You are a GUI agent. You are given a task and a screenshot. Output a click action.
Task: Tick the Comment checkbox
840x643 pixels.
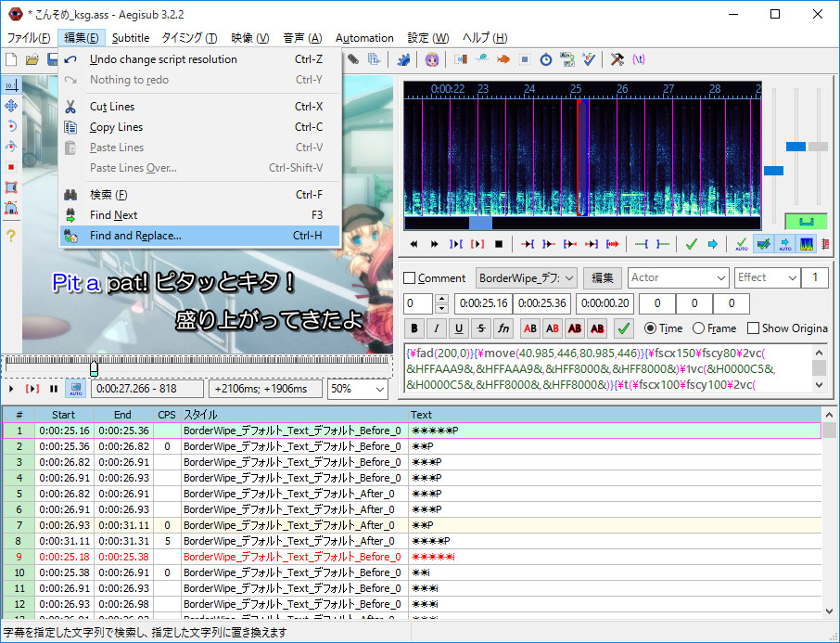tap(410, 277)
